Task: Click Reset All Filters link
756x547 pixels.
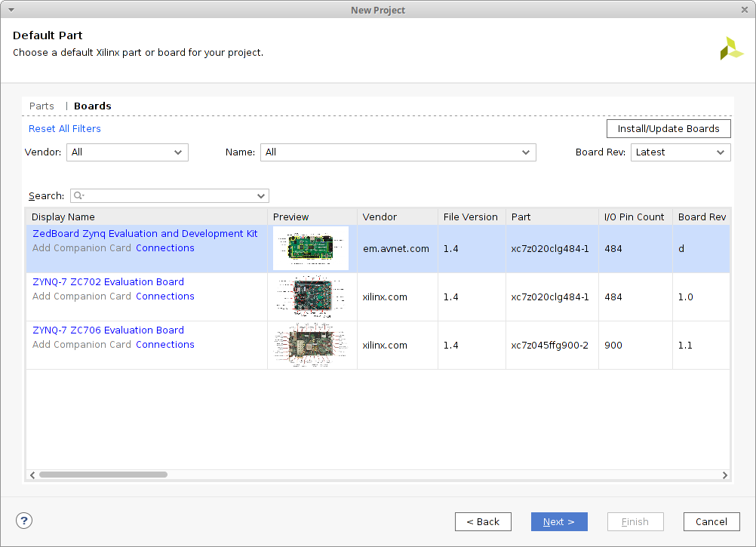Action: point(65,129)
